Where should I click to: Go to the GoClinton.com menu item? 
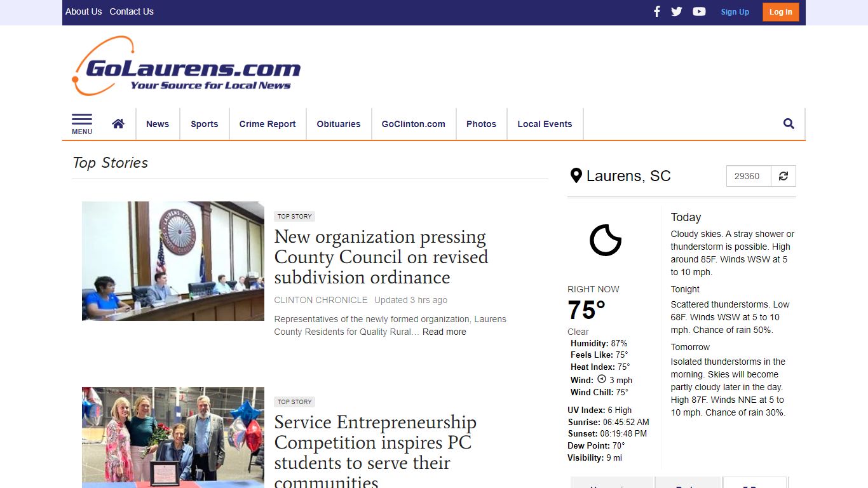coord(414,124)
